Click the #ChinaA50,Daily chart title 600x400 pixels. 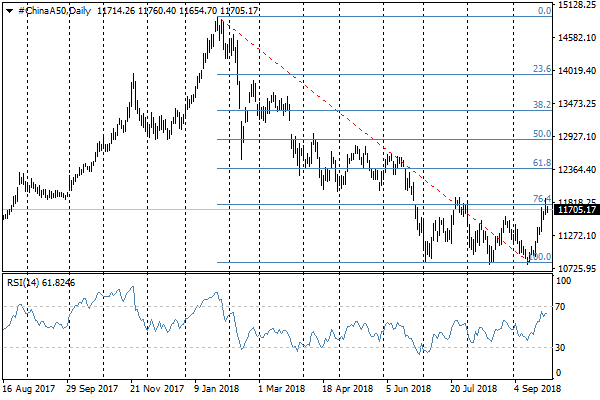pos(50,10)
